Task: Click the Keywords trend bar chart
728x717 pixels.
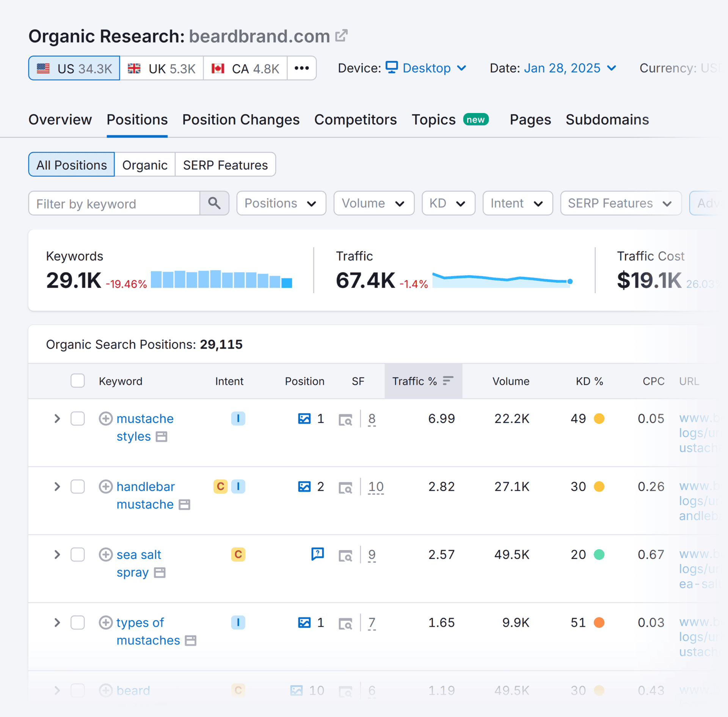Action: point(221,279)
